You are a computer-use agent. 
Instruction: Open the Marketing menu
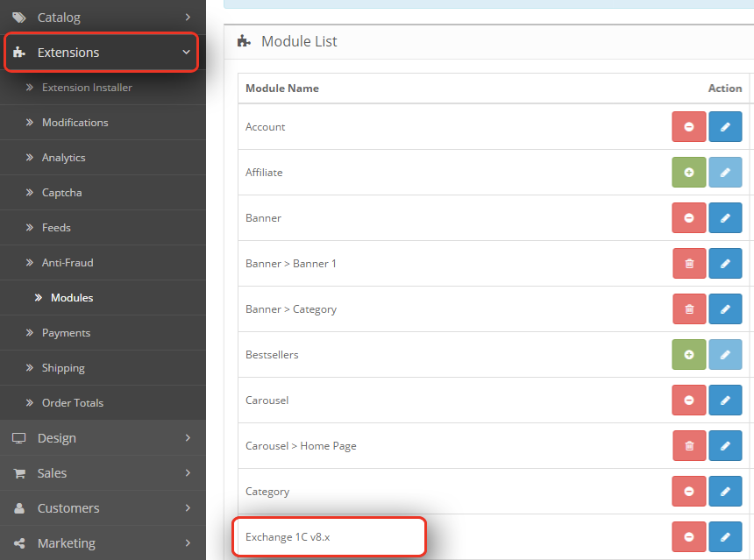(103, 543)
